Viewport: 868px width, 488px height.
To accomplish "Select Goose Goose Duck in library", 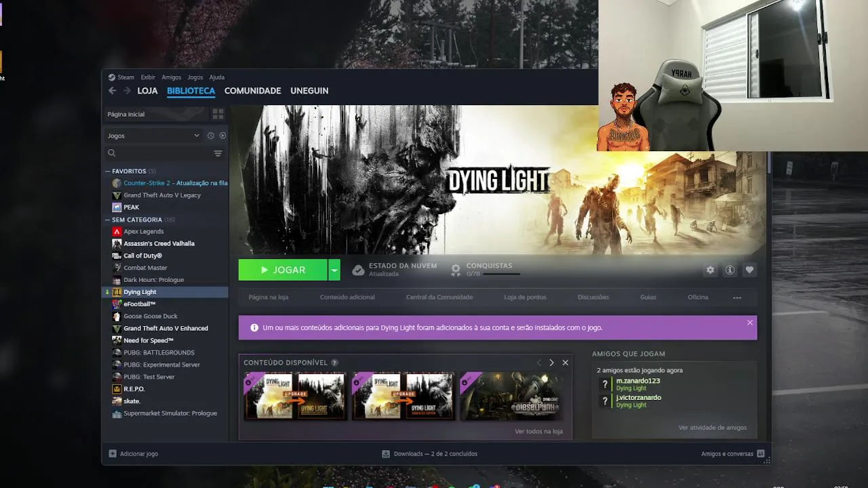I will [151, 316].
